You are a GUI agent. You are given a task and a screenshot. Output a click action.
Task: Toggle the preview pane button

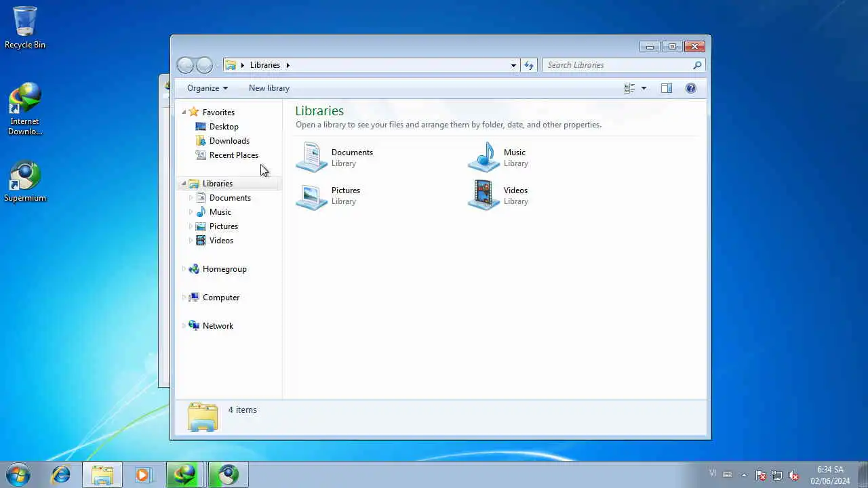pyautogui.click(x=667, y=88)
